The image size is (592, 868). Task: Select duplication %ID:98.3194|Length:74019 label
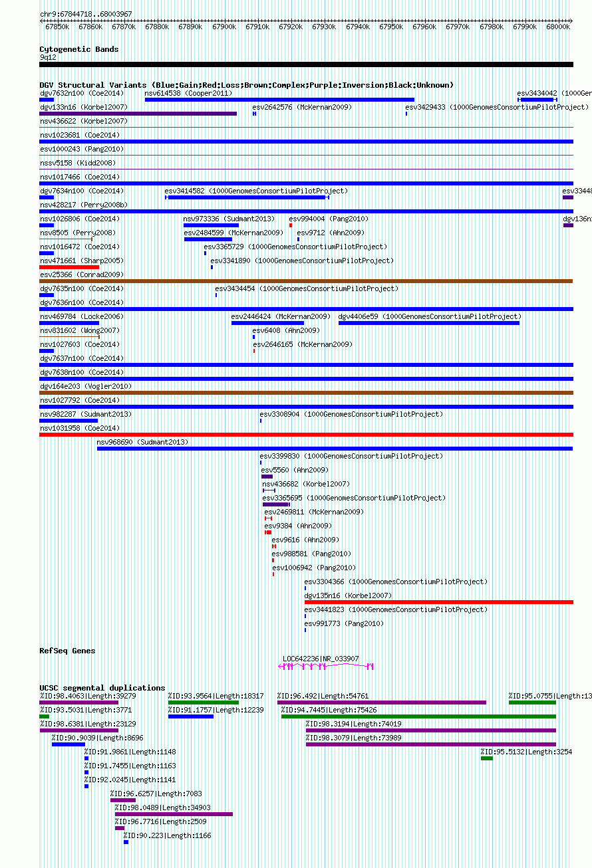click(354, 724)
